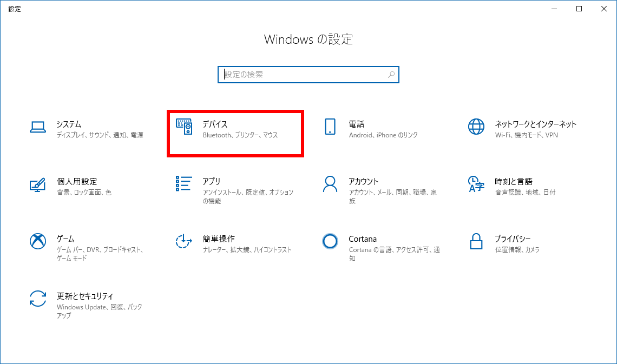Open the ゲーム Xbox icon
This screenshot has width=617, height=364.
click(38, 241)
